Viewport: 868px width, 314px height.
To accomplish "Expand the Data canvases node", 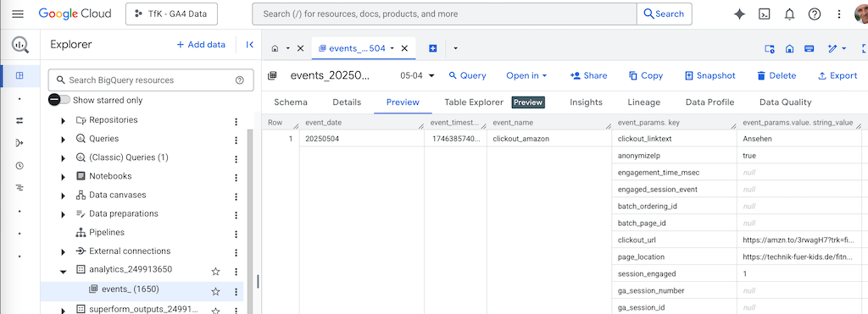I will [63, 196].
